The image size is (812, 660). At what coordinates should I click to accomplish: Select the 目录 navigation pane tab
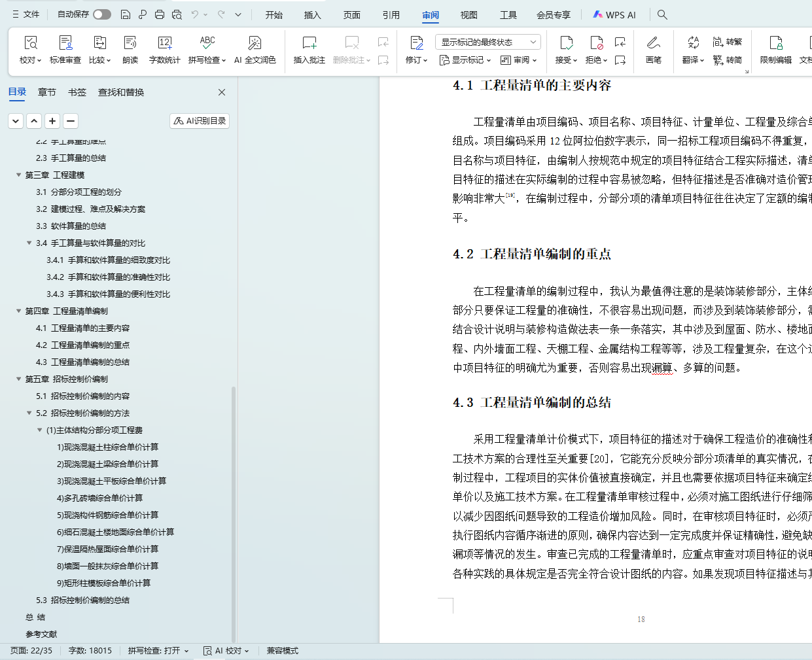pyautogui.click(x=17, y=92)
